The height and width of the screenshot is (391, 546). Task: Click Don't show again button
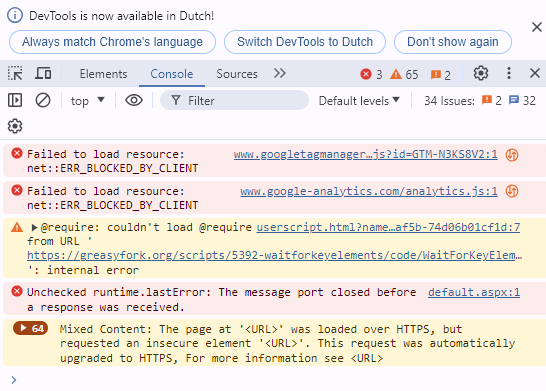pyautogui.click(x=453, y=42)
